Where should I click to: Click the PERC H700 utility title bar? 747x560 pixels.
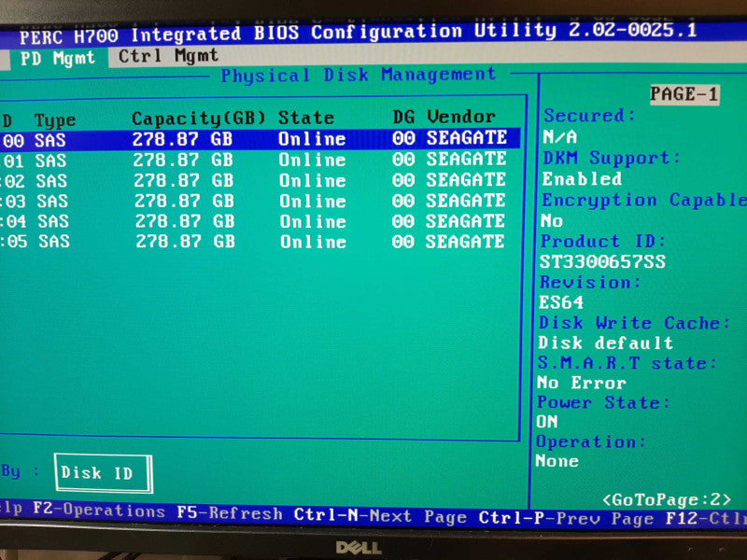point(359,34)
